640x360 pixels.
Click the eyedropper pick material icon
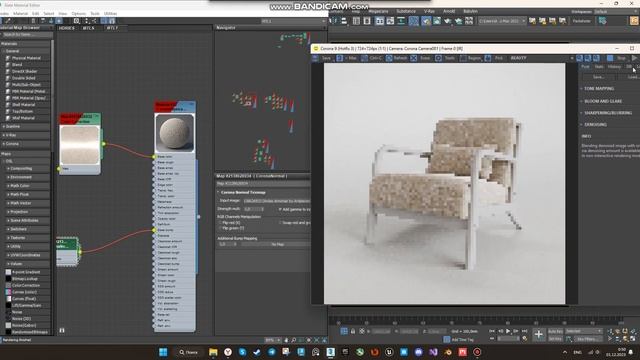(x=7, y=20)
